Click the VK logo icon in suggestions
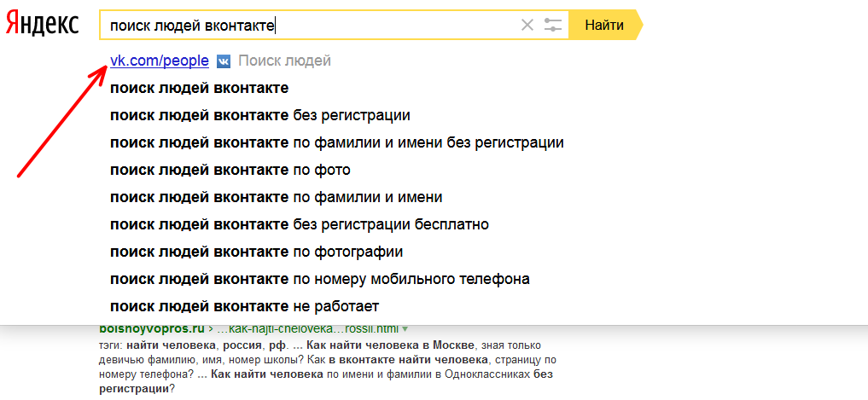This screenshot has width=868, height=400. (x=224, y=61)
